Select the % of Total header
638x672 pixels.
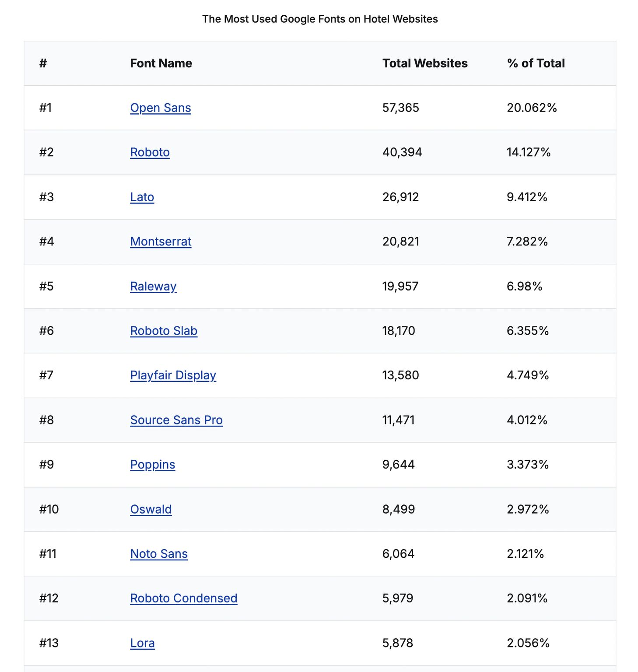(536, 63)
